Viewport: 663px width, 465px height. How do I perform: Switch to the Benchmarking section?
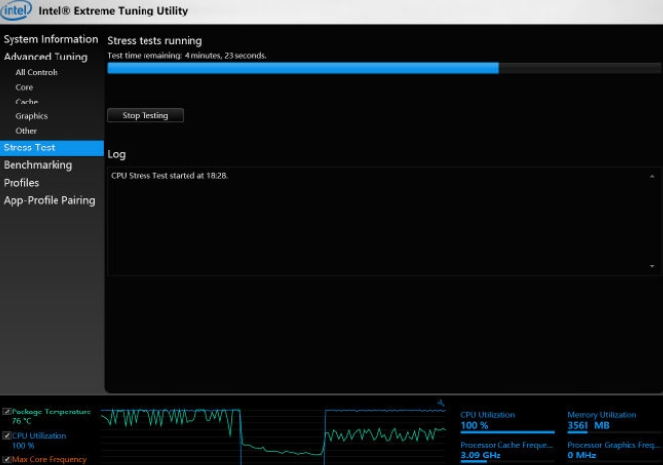pyautogui.click(x=38, y=165)
